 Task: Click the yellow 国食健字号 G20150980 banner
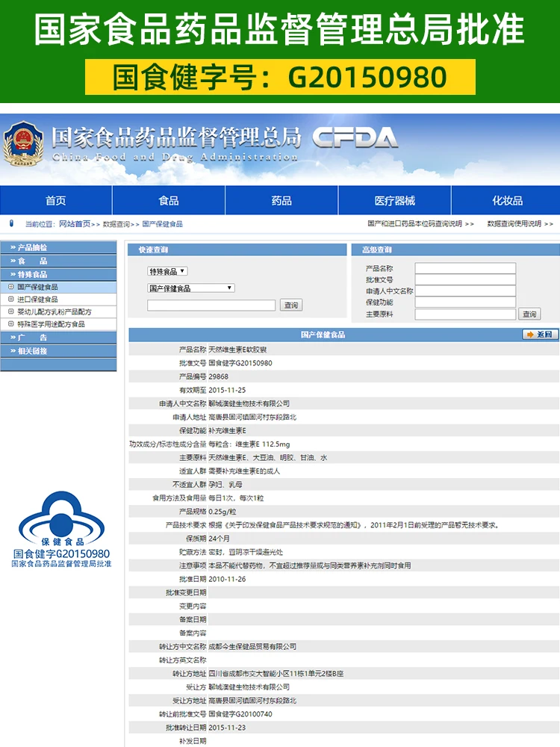(280, 77)
